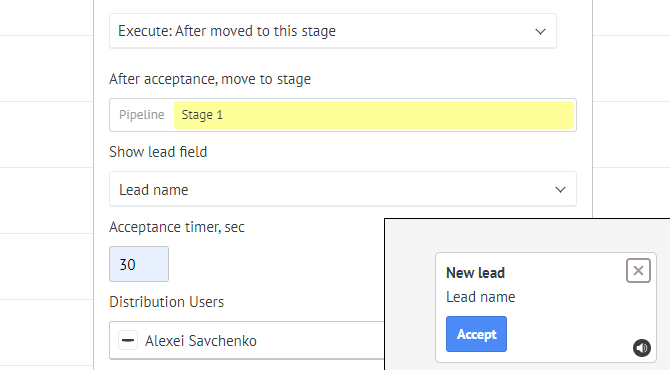Click After acceptance, move to stage label
Image resolution: width=670 pixels, height=370 pixels.
coord(210,79)
